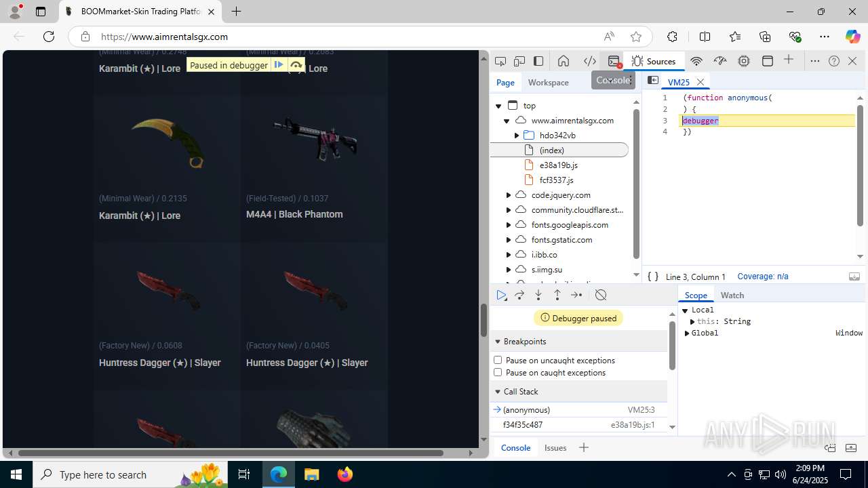The image size is (868, 488).
Task: Refresh the page
Action: tap(49, 37)
